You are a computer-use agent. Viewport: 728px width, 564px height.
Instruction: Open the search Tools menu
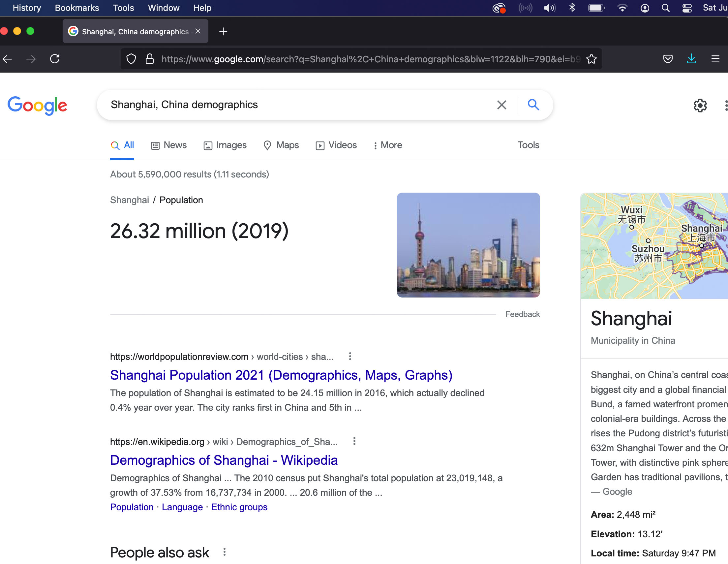tap(528, 145)
